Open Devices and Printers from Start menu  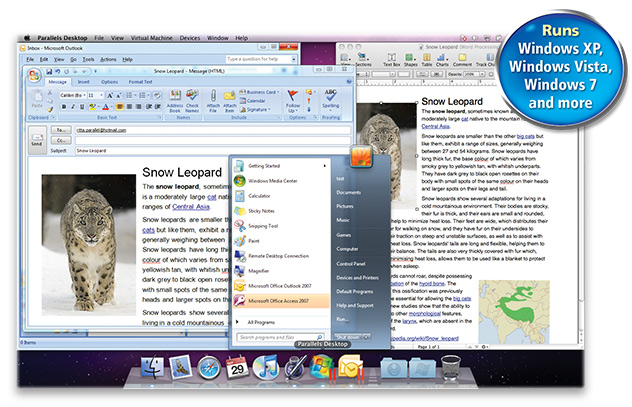358,278
